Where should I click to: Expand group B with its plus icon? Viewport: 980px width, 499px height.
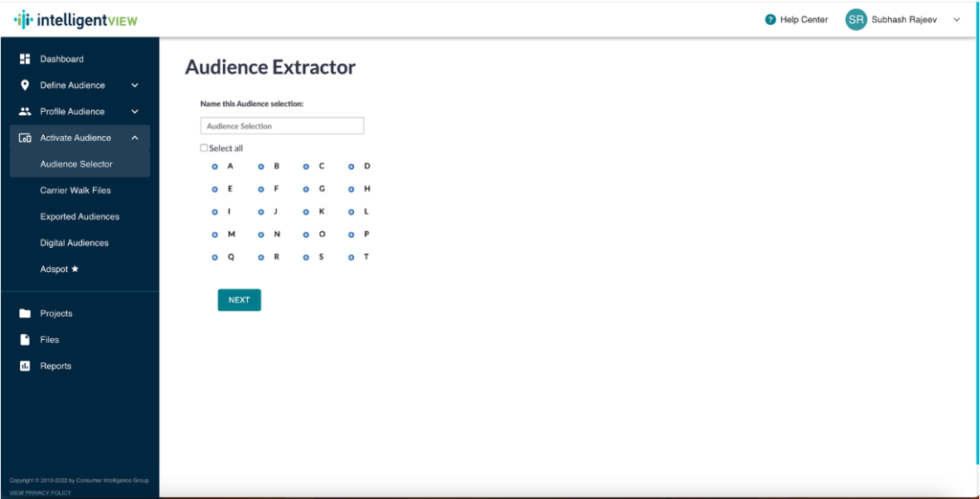[261, 167]
